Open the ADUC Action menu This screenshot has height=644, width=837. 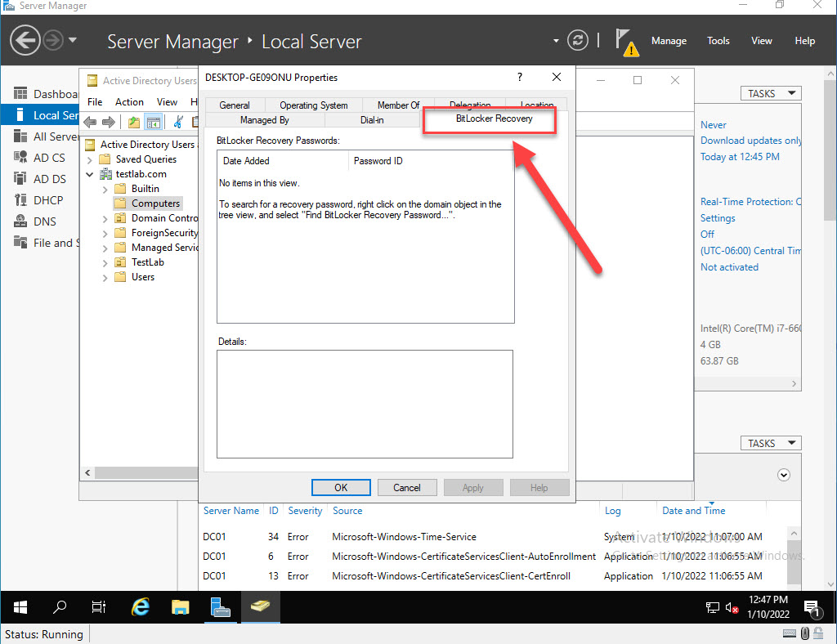pyautogui.click(x=129, y=102)
